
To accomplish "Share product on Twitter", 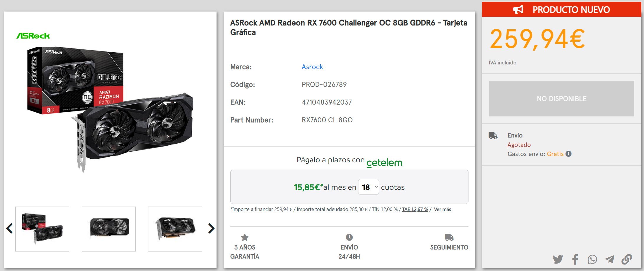I will [558, 259].
